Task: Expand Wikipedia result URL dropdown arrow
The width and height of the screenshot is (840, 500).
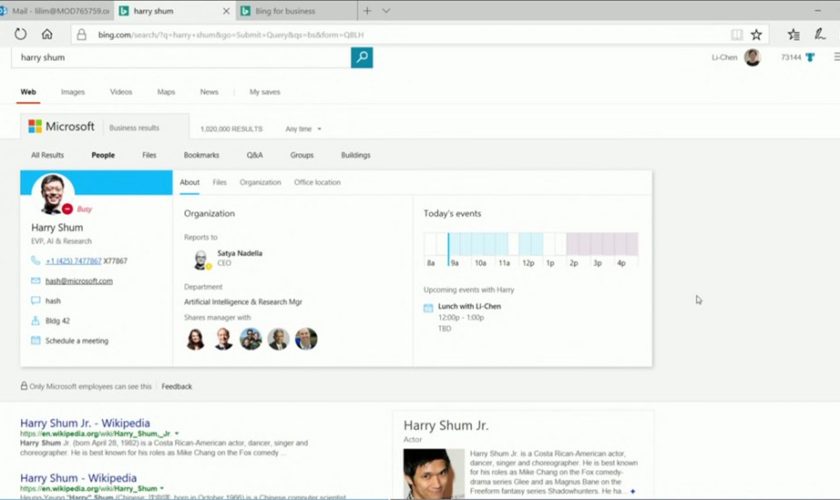Action: (x=177, y=434)
